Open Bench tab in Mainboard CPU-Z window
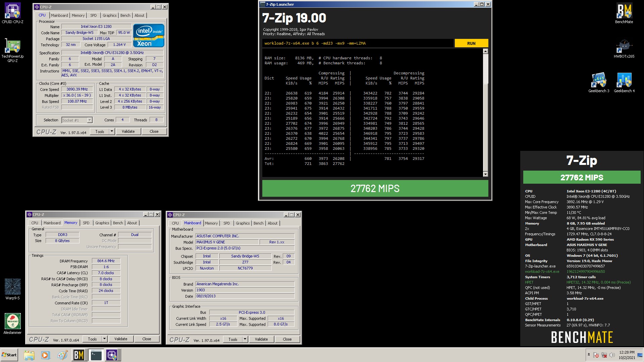Image resolution: width=644 pixels, height=362 pixels. pos(259,223)
